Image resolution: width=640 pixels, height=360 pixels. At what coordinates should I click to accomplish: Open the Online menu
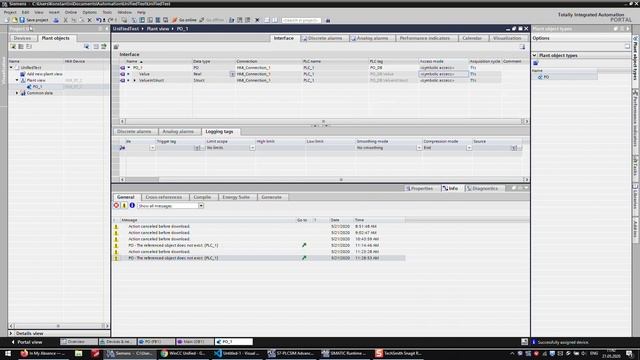(71, 12)
